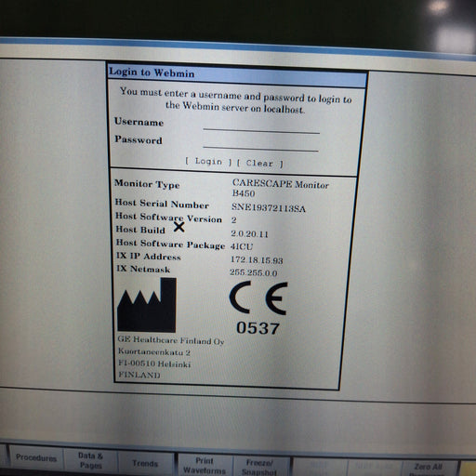Click the 'IX Netmask' label
Screen dimensions: 476x476
pyautogui.click(x=143, y=269)
